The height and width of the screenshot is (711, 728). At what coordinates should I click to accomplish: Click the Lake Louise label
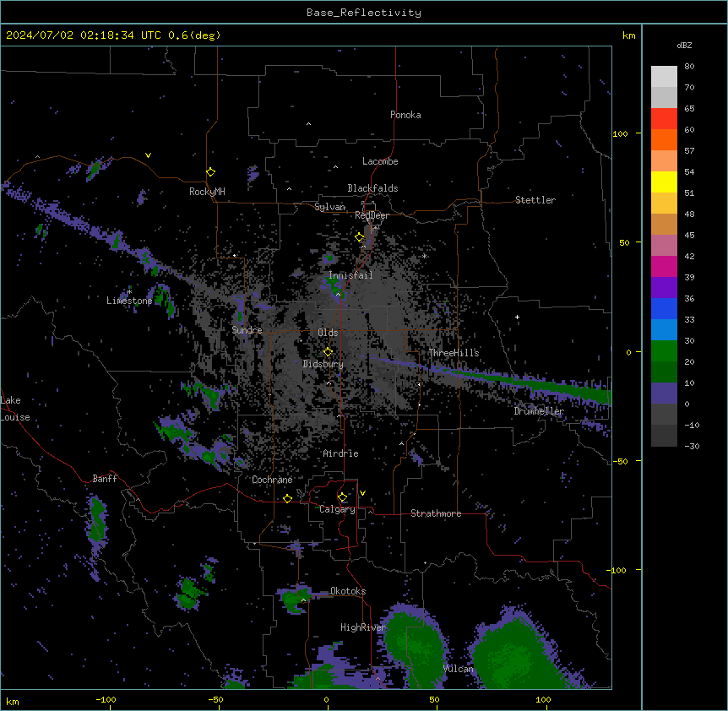pyautogui.click(x=15, y=409)
